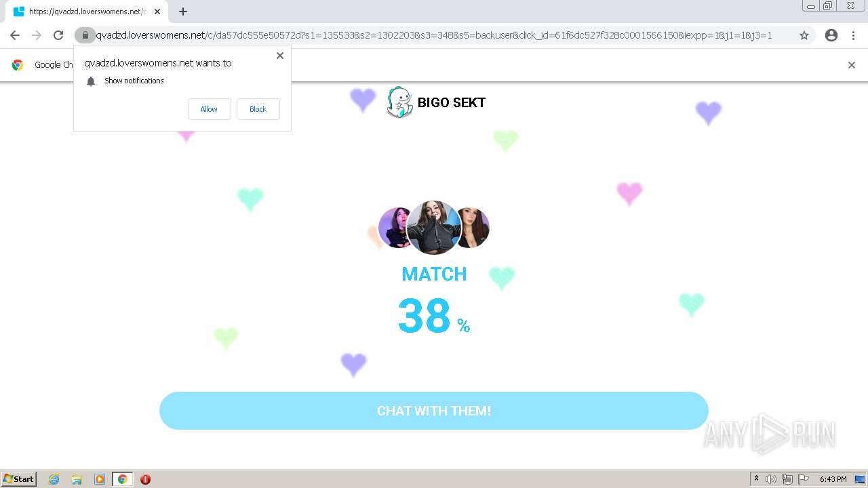Open the volume control in tray
Screen dimensions: 868x488
(771, 479)
